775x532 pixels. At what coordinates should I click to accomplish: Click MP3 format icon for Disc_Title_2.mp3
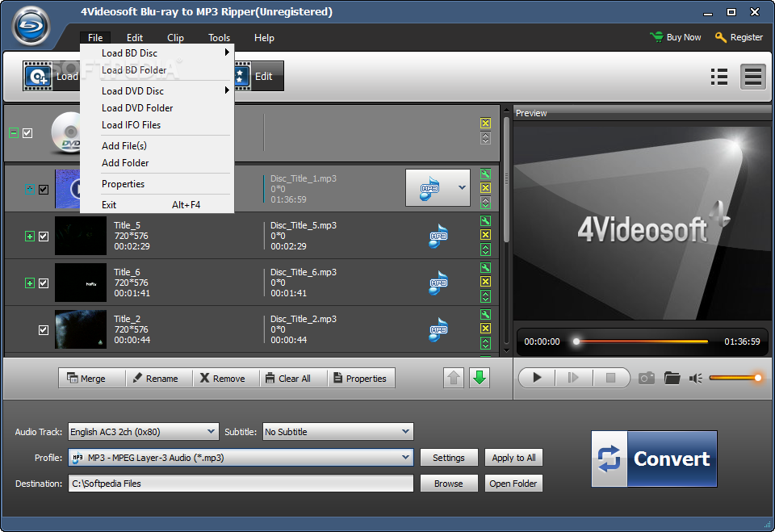point(438,330)
